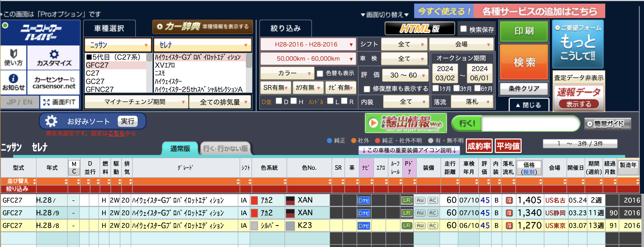Click the LR icon in the US静岡 row
This screenshot has height=247, width=644.
point(407,213)
